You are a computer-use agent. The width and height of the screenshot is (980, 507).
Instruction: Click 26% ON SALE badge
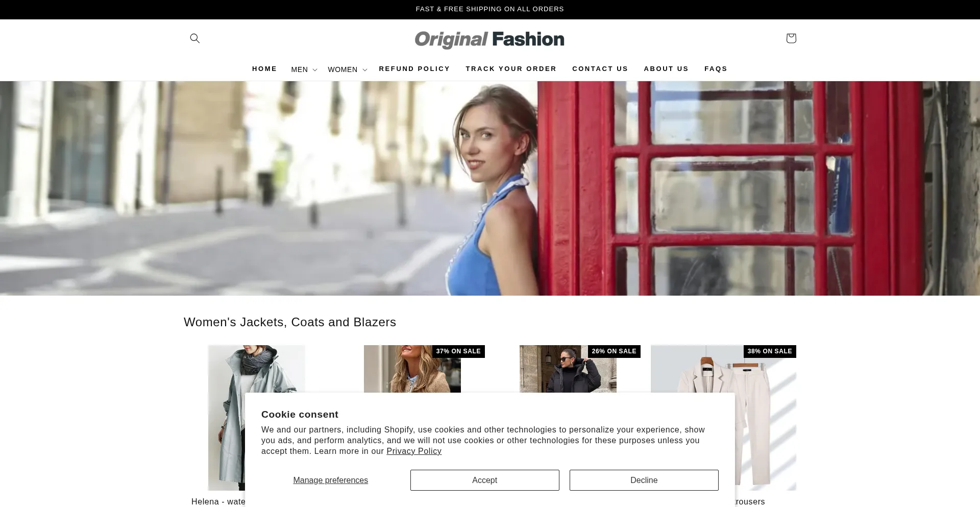(x=614, y=351)
